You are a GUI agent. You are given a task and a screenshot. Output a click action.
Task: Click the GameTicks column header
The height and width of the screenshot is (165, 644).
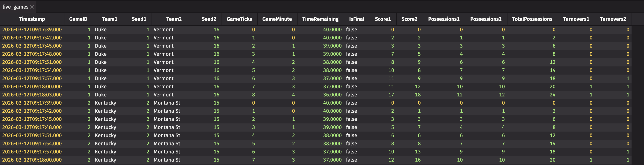coord(239,19)
